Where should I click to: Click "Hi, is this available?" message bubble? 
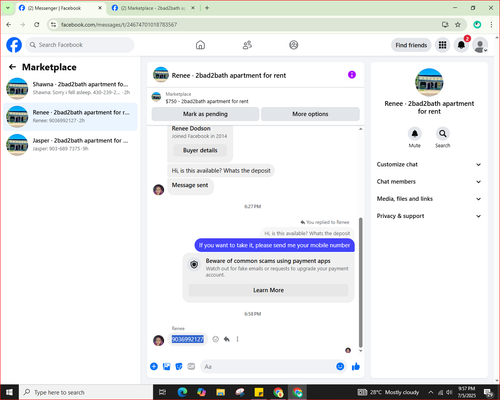(221, 171)
